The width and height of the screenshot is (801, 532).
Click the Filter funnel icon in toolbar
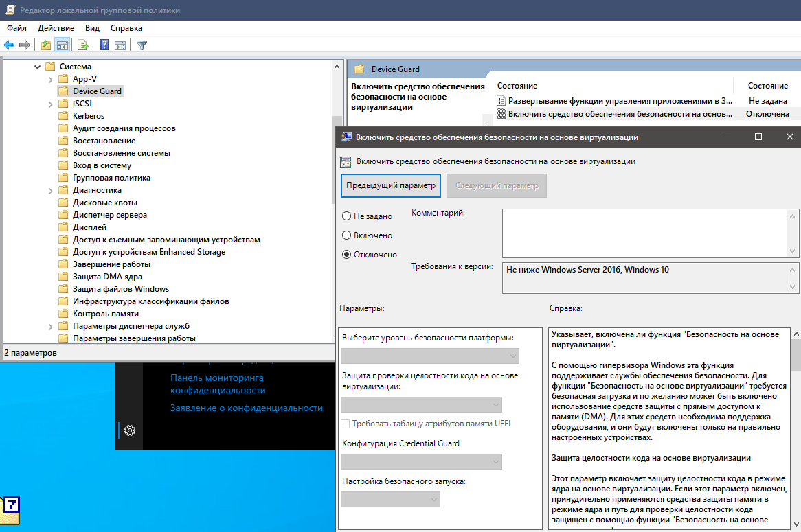coord(142,45)
